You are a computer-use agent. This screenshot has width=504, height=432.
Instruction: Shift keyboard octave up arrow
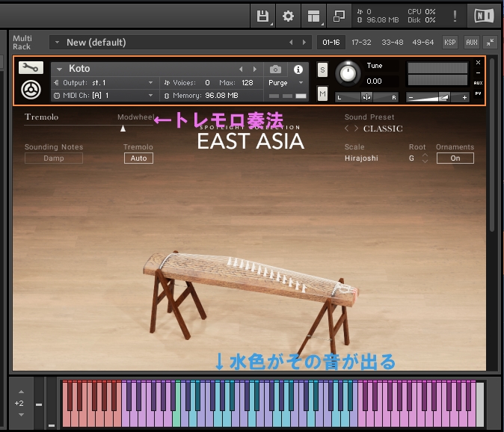pyautogui.click(x=21, y=392)
